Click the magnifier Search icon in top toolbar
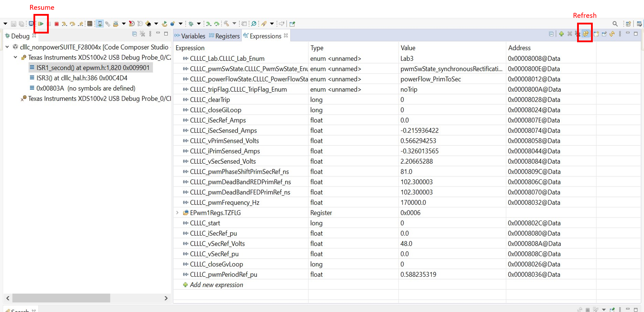644x312 pixels. (x=615, y=24)
